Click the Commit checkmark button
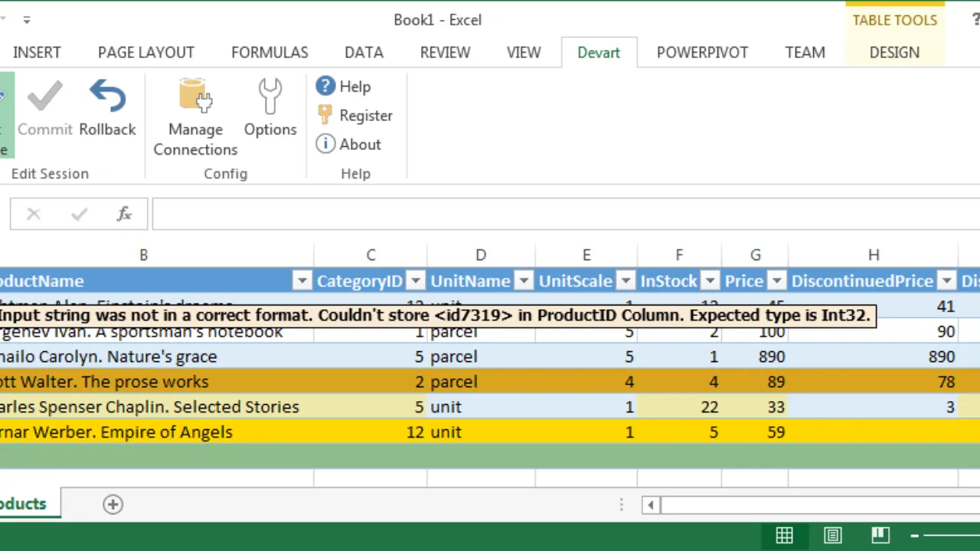The image size is (980, 551). [x=45, y=109]
